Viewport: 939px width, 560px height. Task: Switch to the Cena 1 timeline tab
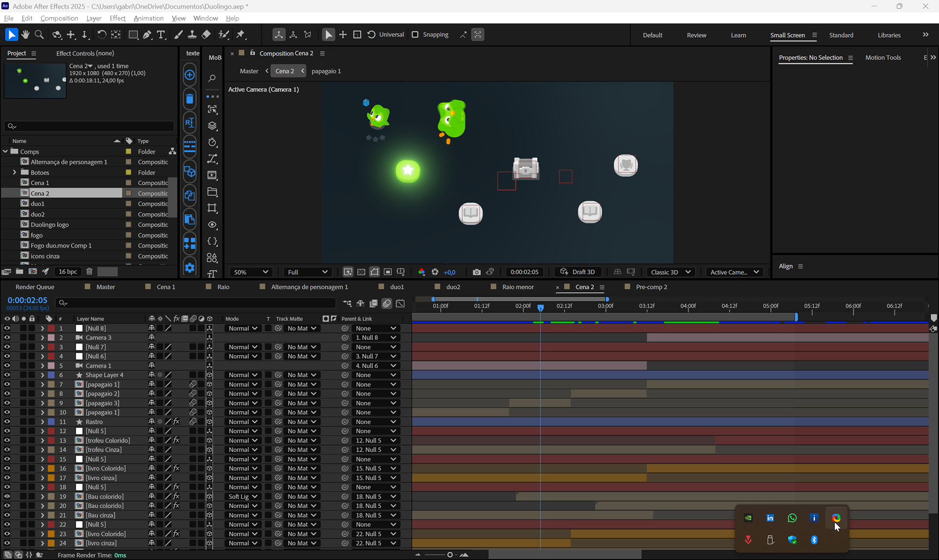click(x=166, y=287)
